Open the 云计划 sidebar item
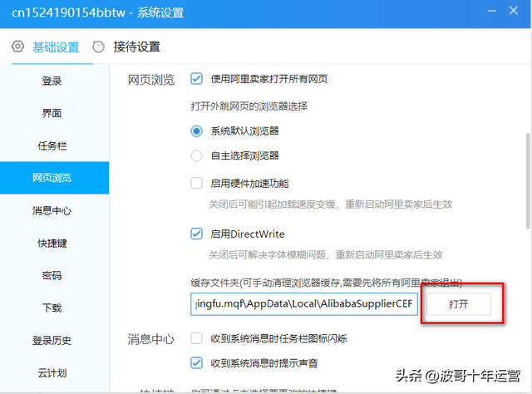532x394 pixels. click(52, 373)
